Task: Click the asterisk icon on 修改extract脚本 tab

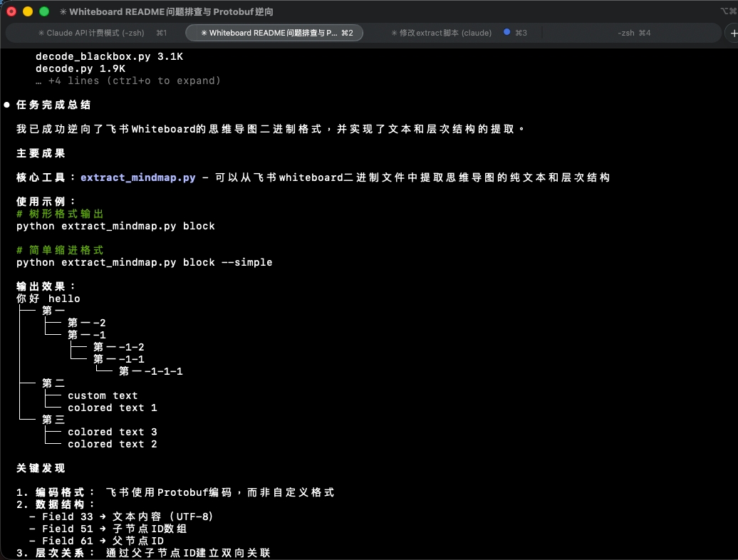Action: 394,33
